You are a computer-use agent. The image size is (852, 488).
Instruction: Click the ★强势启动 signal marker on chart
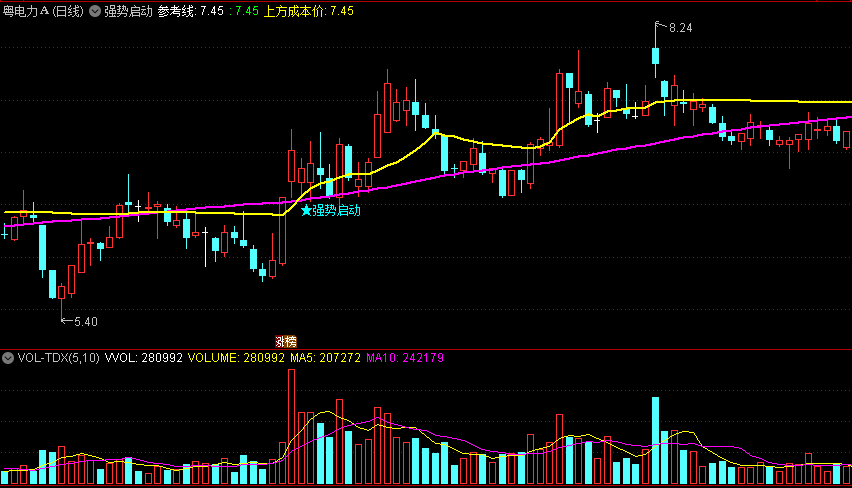click(x=330, y=210)
